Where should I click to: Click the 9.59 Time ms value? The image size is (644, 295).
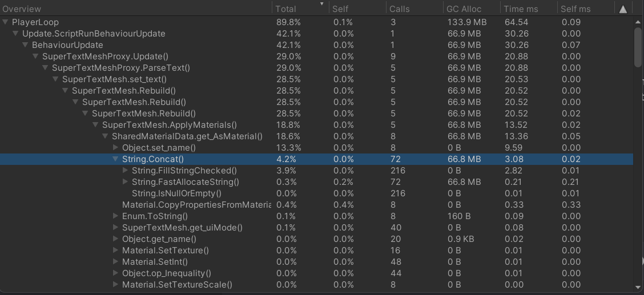tap(513, 148)
